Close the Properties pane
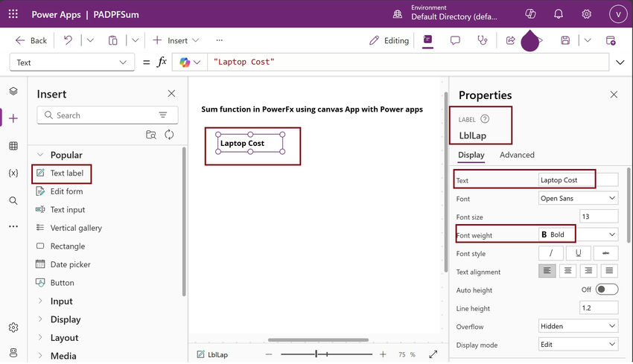 (x=614, y=95)
